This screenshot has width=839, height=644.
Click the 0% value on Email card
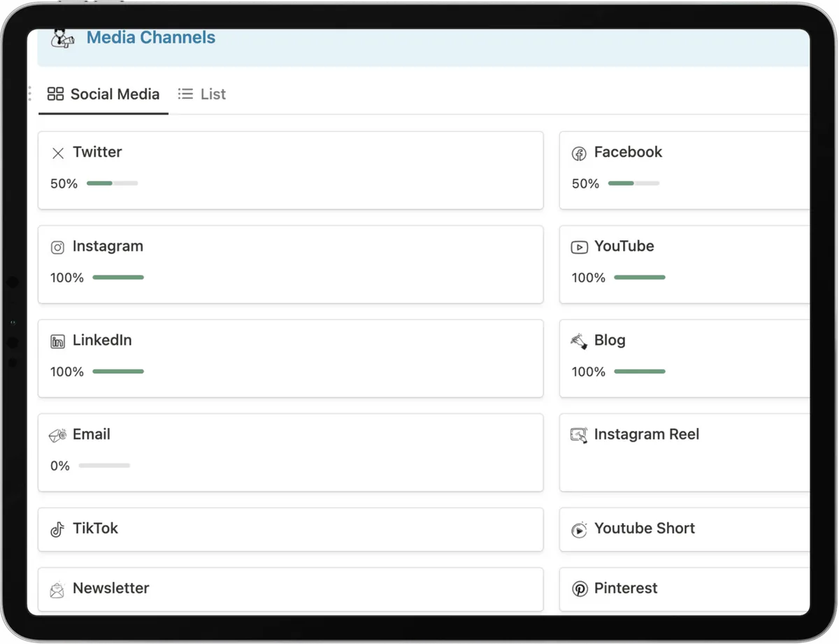click(60, 466)
